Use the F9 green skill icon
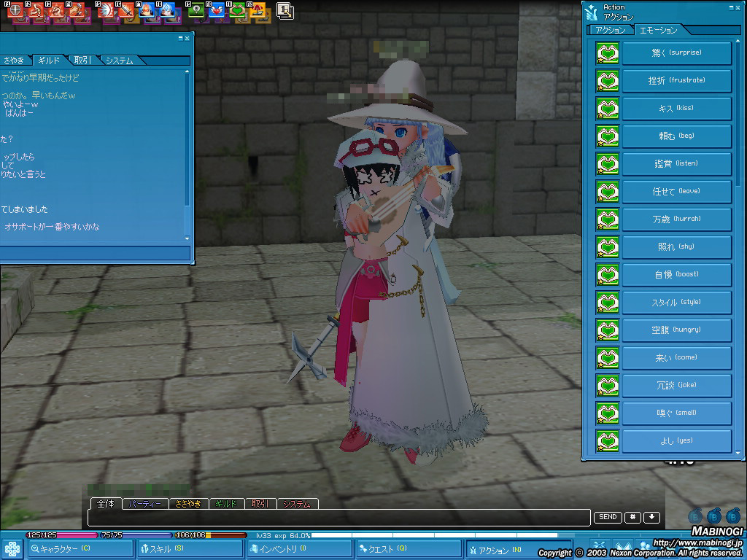This screenshot has width=747, height=560. coord(196,10)
